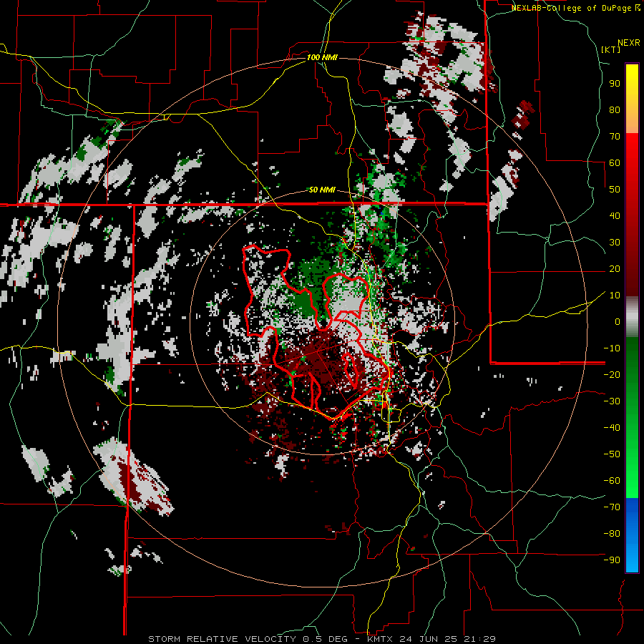Select the -80 value on the velocity scale
This screenshot has height=644, width=644.
point(612,534)
